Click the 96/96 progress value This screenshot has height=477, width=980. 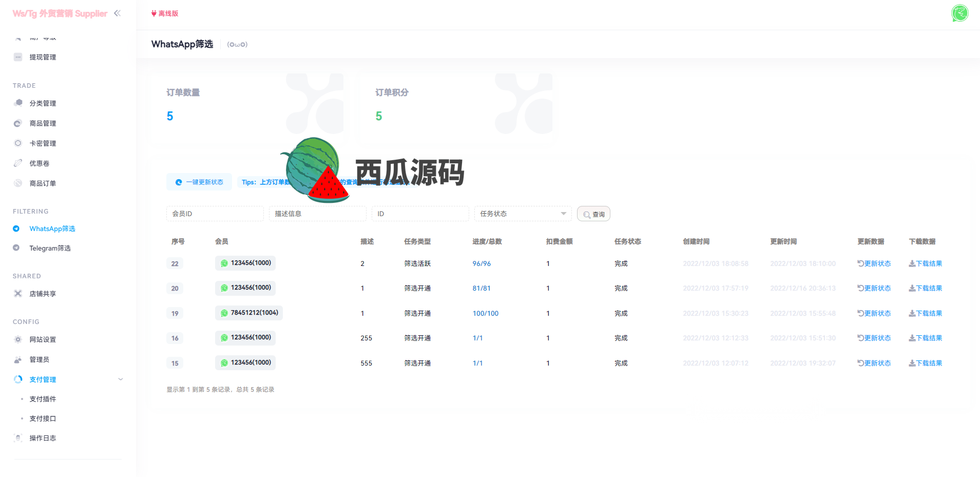coord(482,263)
